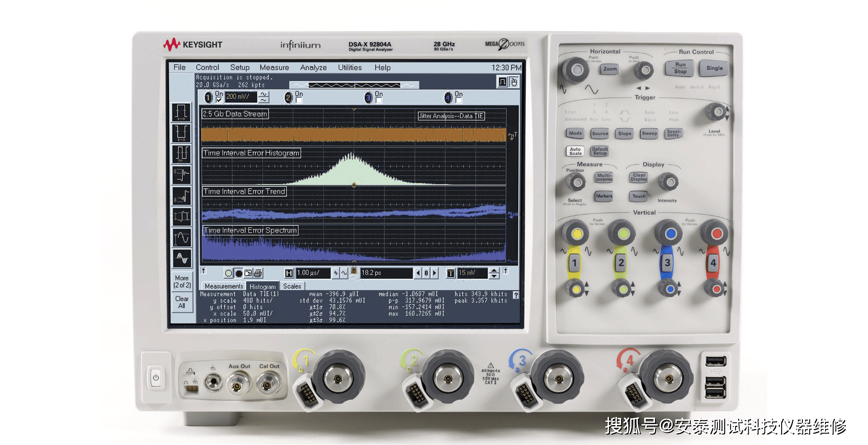The image size is (868, 445).
Task: Open the Control menu
Action: (208, 67)
